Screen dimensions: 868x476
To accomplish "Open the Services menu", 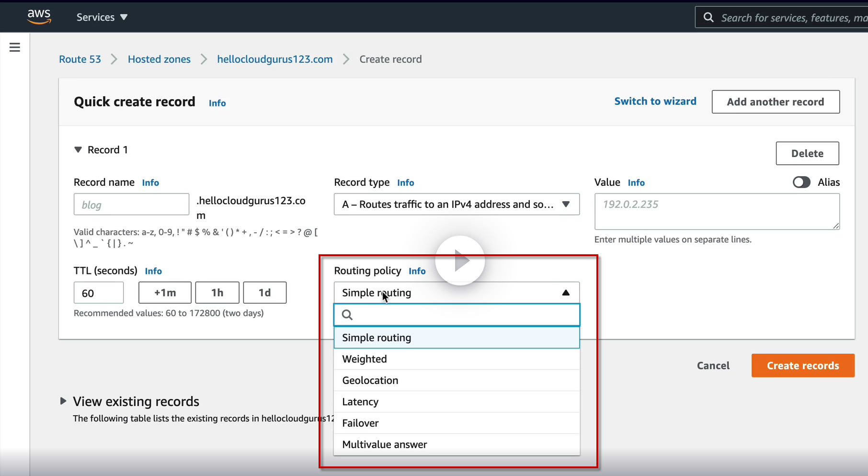I will (x=102, y=17).
